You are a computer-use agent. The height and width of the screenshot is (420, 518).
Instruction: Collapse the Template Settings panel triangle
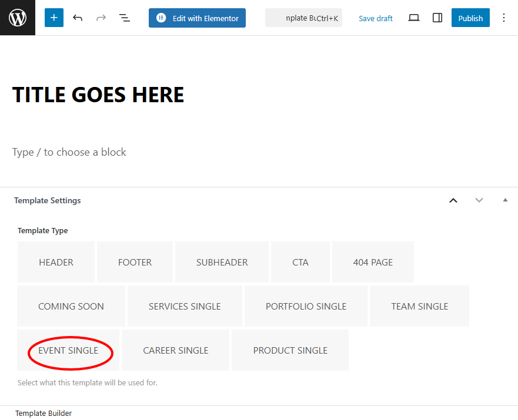(x=505, y=200)
